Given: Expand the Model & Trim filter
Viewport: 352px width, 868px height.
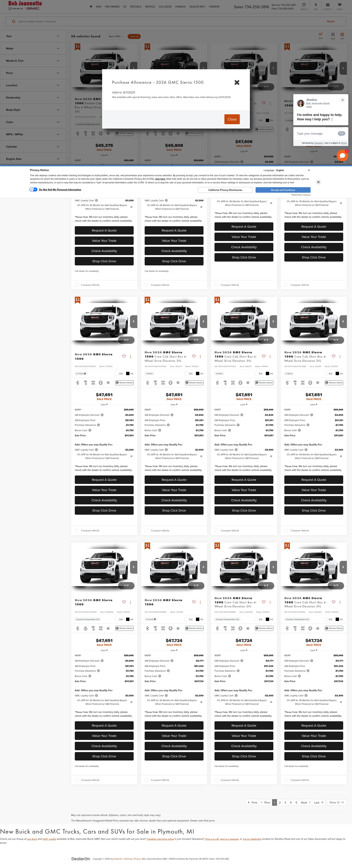Looking at the screenshot, I should tap(33, 61).
